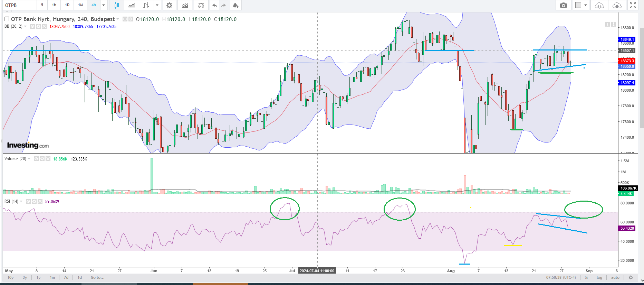
Task: Remove the Volume indicator
Action: point(48,159)
